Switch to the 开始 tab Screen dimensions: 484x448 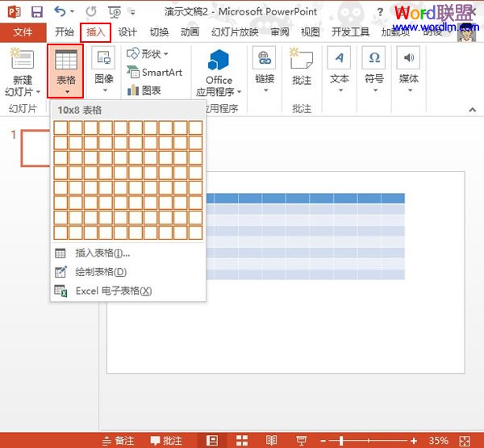point(65,32)
